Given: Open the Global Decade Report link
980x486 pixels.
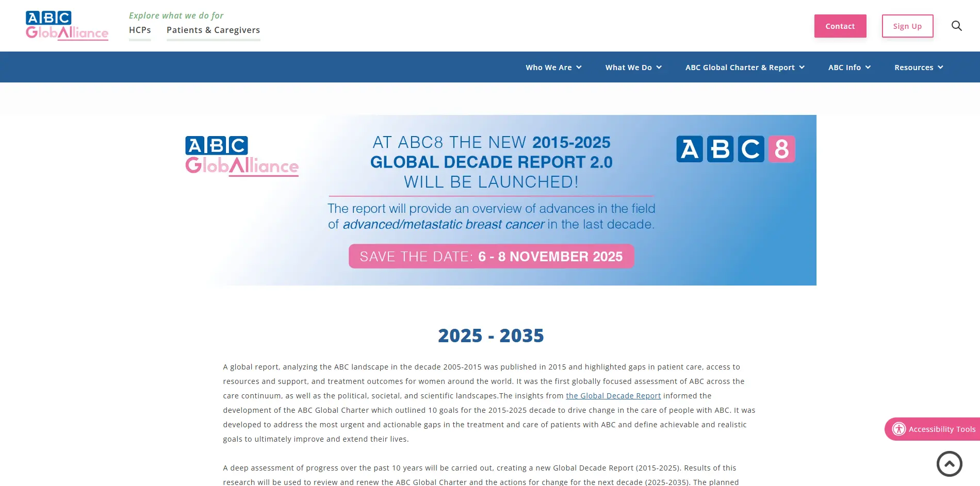Looking at the screenshot, I should (x=613, y=395).
